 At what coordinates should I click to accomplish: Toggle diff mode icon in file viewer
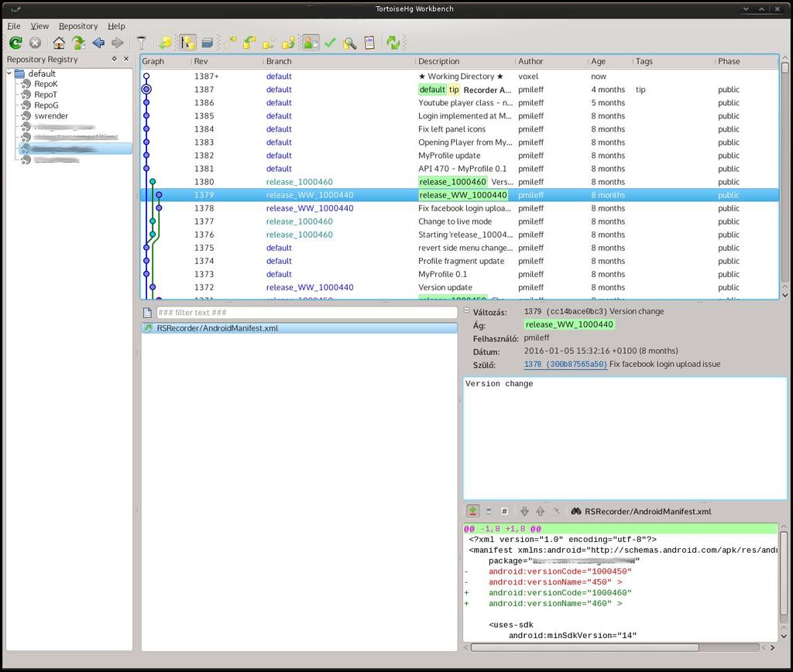tap(473, 511)
